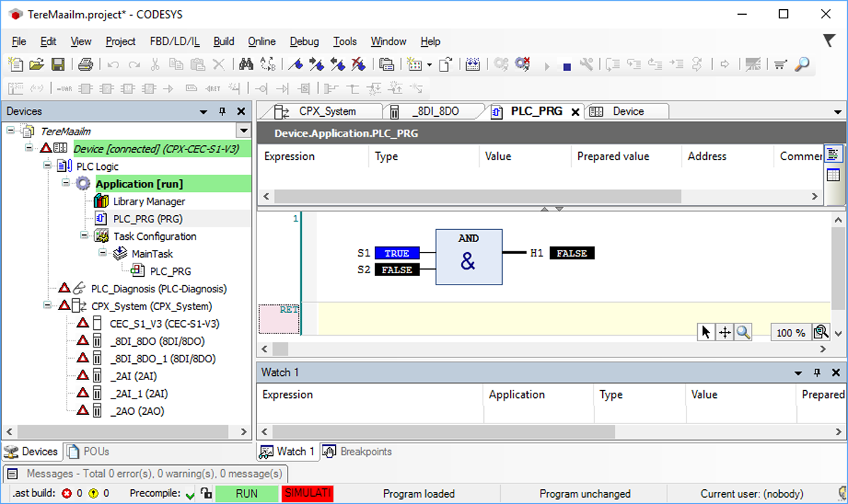
Task: Click the Replace A-to-B icon
Action: click(x=268, y=65)
